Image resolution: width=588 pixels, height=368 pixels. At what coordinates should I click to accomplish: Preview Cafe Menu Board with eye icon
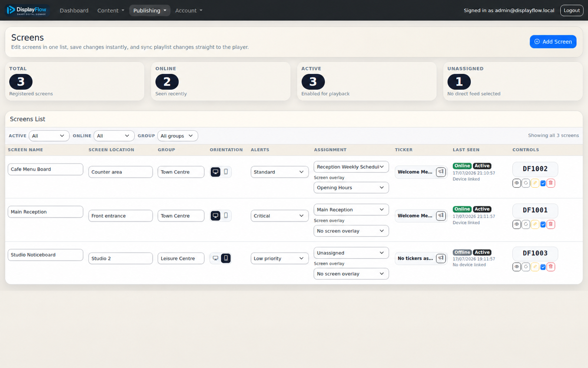pos(516,183)
